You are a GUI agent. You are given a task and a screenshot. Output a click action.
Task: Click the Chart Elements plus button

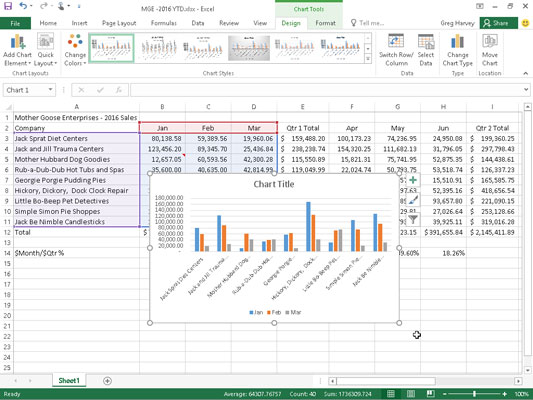point(413,180)
